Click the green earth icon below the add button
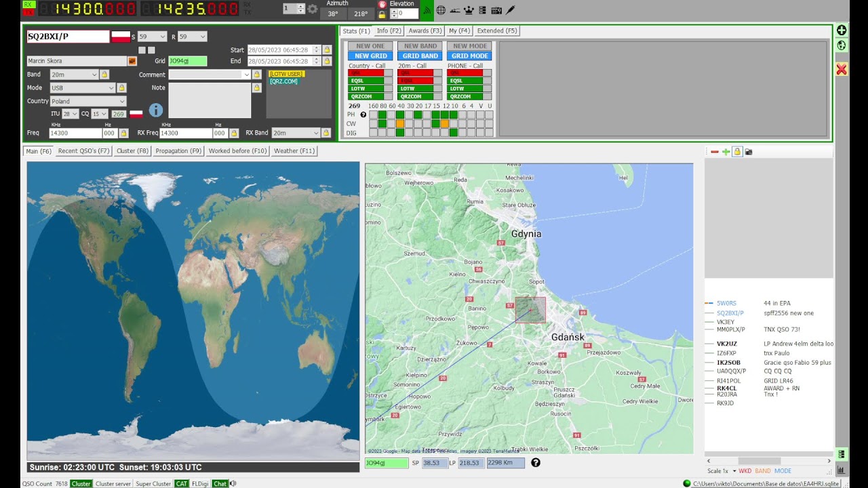 (842, 45)
